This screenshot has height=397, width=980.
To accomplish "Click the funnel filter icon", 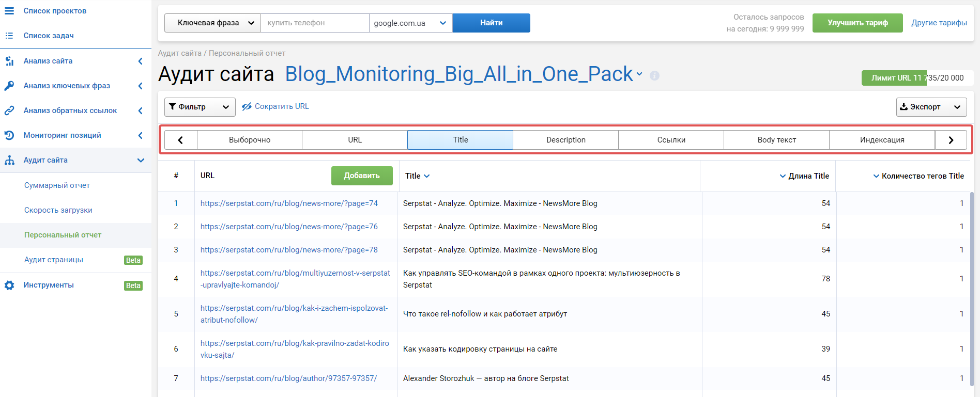I will point(173,106).
